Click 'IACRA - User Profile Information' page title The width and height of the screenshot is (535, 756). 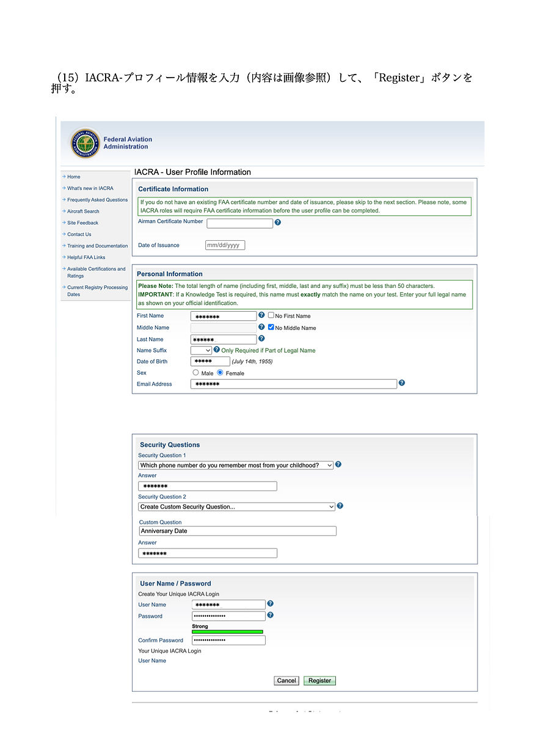point(192,172)
